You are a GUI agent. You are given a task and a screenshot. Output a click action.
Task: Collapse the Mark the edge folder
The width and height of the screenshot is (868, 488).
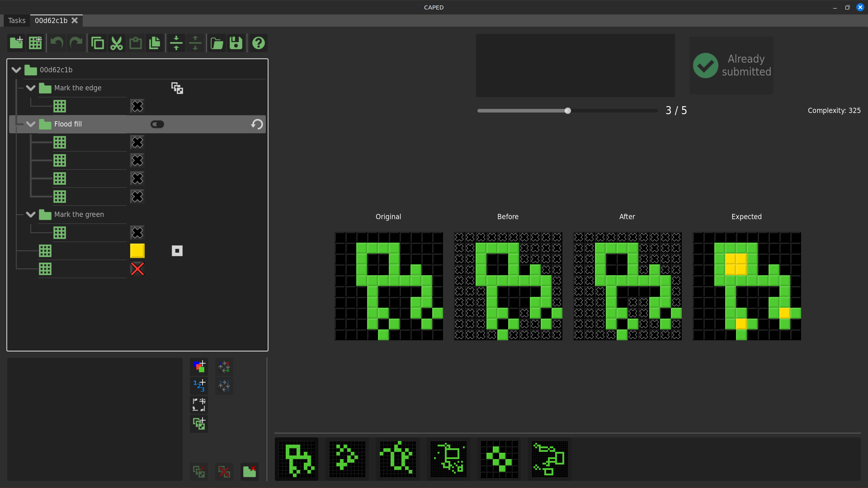tap(31, 88)
